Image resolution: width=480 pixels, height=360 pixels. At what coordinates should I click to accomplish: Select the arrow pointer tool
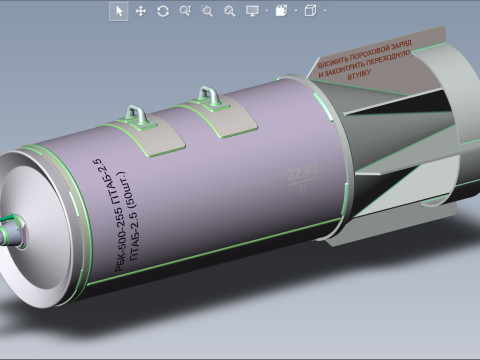119,11
